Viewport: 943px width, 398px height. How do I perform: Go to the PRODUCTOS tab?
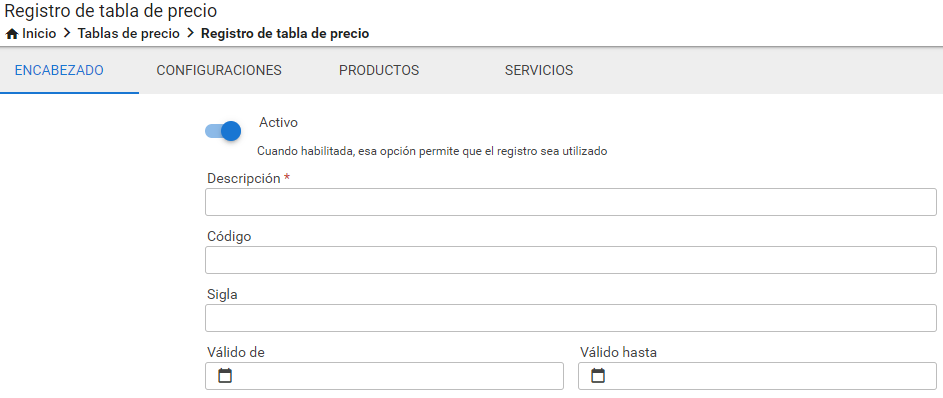[x=379, y=70]
